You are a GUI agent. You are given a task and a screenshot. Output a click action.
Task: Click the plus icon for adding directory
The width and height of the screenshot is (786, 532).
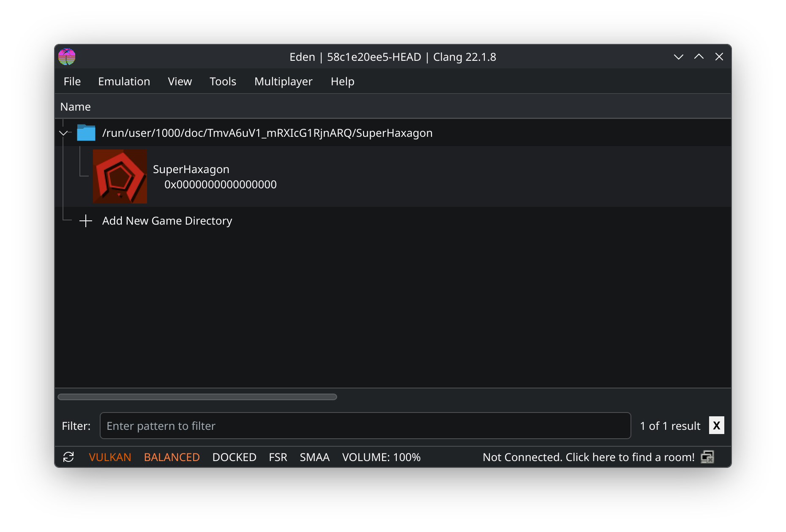pos(86,221)
